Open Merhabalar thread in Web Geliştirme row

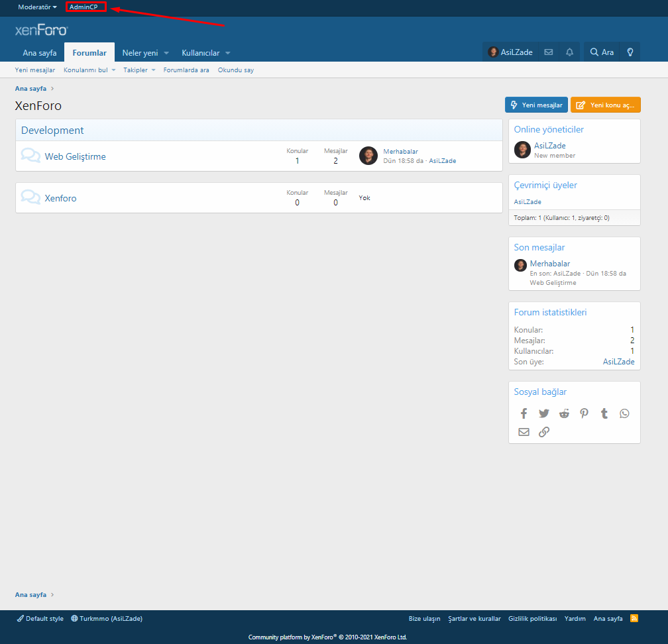click(x=400, y=152)
